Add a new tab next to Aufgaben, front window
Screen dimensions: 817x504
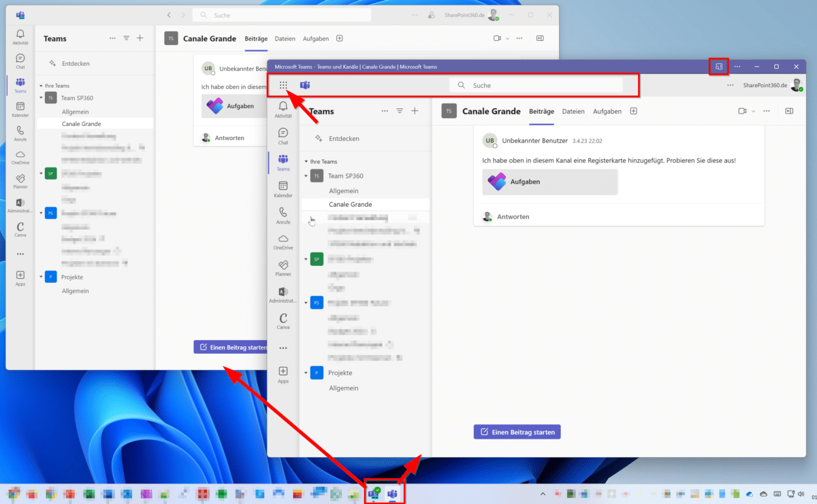pos(633,111)
